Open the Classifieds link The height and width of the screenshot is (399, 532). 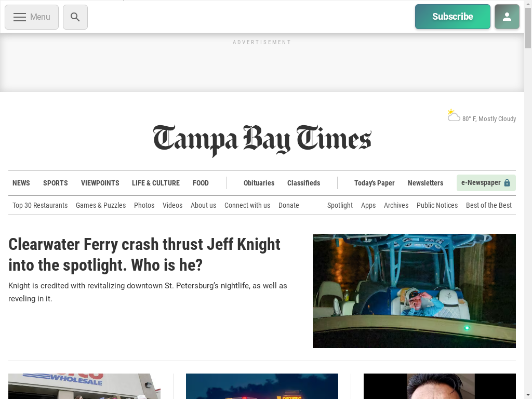[303, 183]
